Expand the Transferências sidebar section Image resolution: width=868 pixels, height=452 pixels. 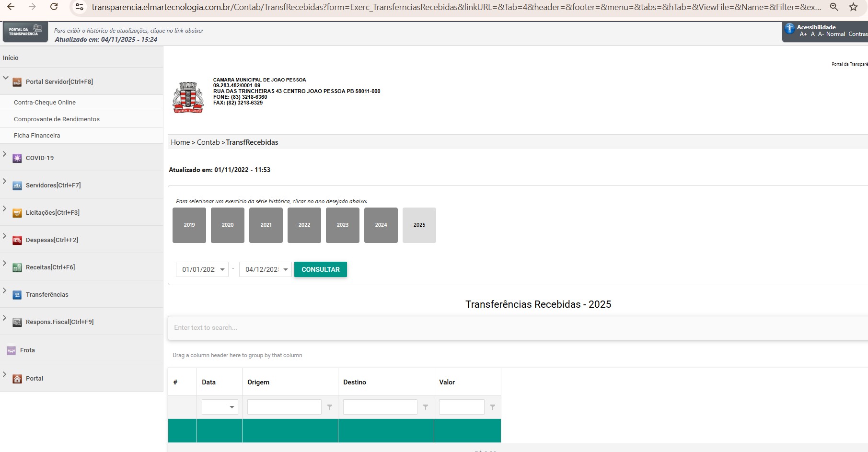point(5,290)
